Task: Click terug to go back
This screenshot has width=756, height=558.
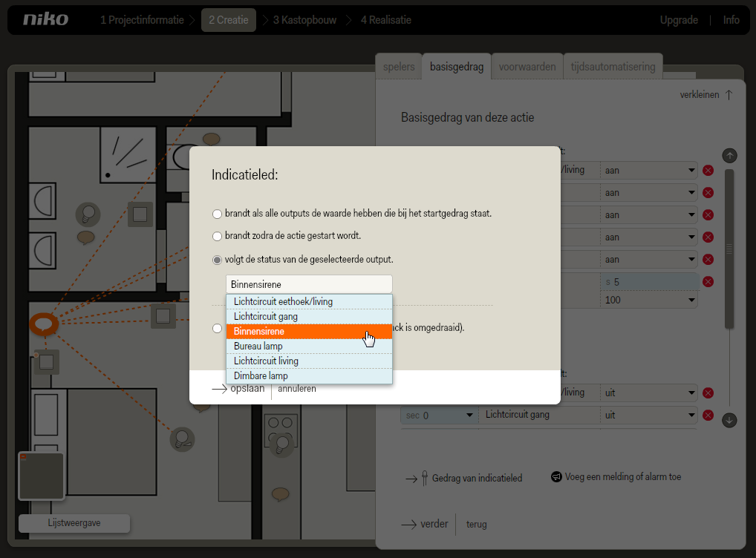Action: (476, 525)
